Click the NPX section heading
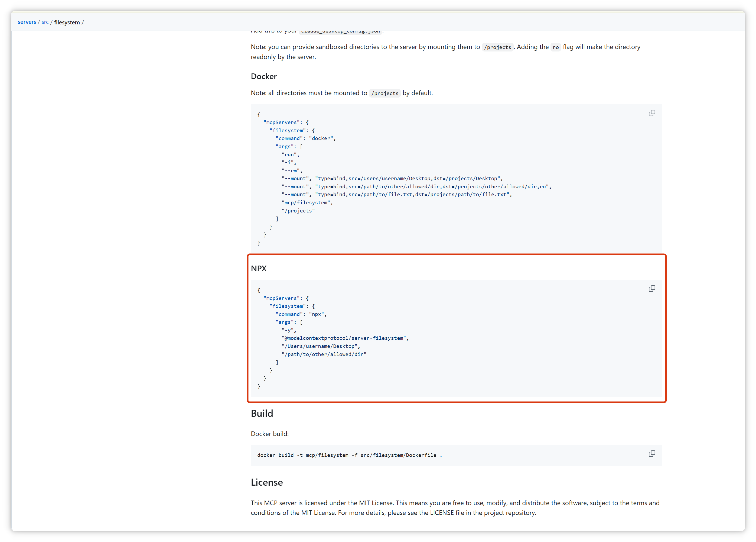 [x=259, y=269]
